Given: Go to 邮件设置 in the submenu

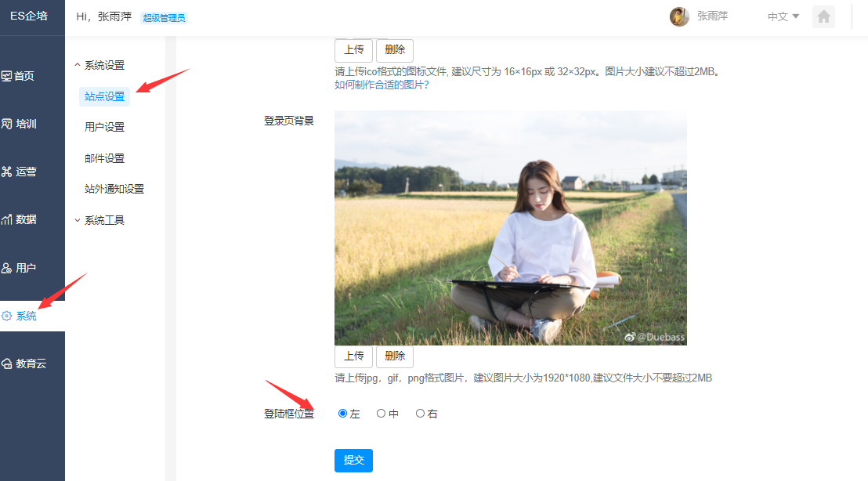Looking at the screenshot, I should point(104,158).
